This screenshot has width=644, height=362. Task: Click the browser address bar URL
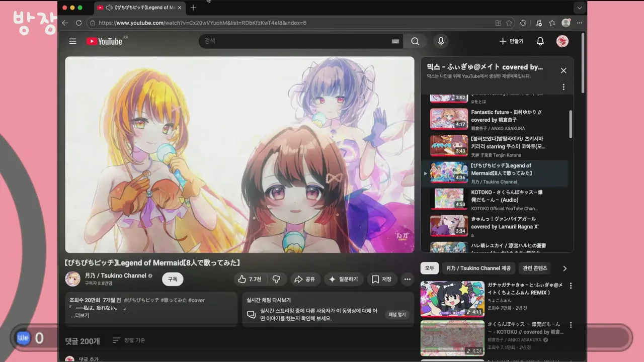[x=202, y=23]
